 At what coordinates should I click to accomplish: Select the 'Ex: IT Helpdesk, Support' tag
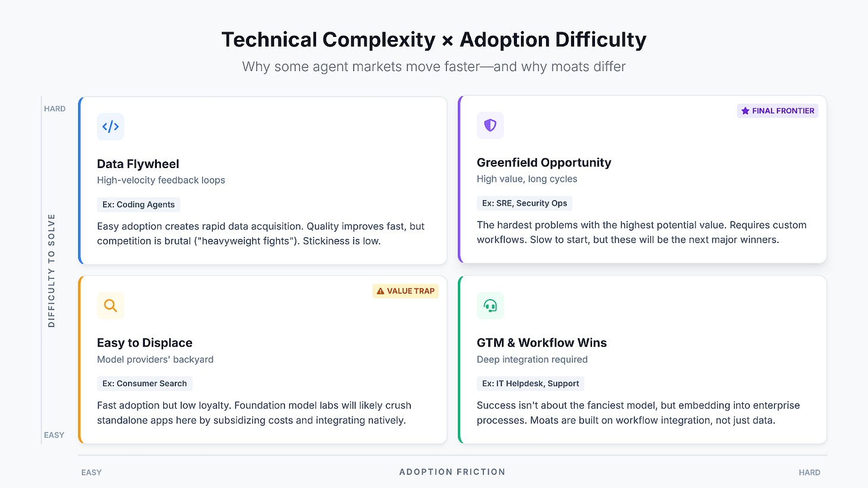[531, 383]
